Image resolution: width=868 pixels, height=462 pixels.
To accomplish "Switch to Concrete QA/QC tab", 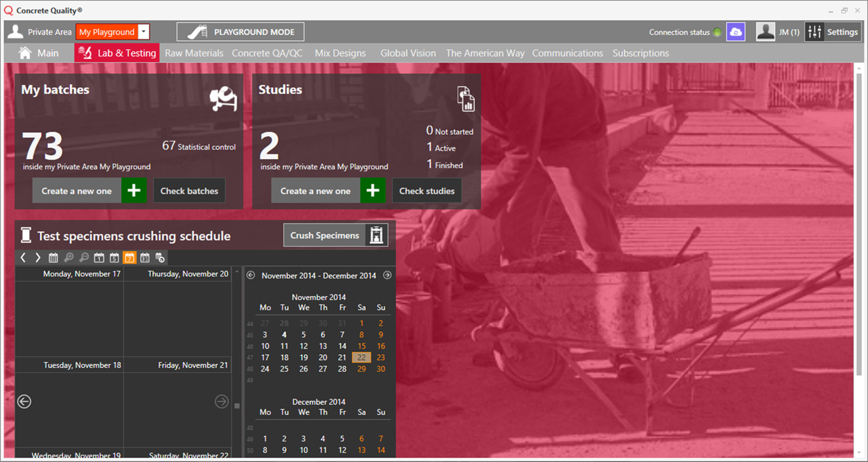I will 267,53.
